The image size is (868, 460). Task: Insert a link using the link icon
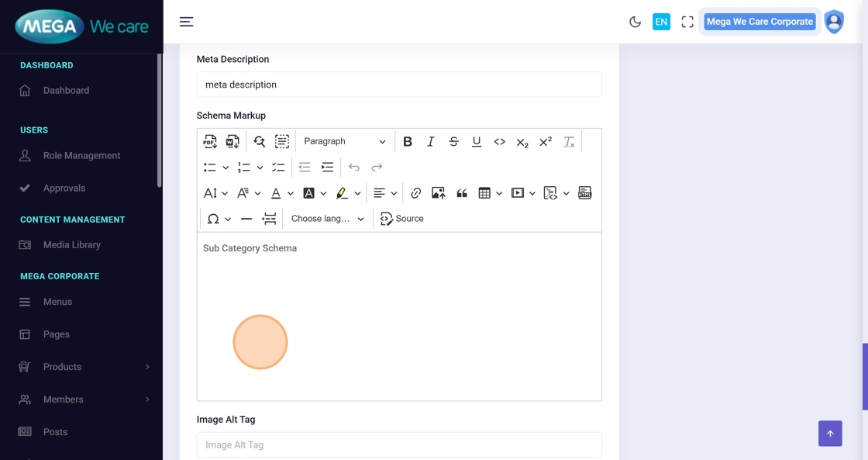[415, 193]
